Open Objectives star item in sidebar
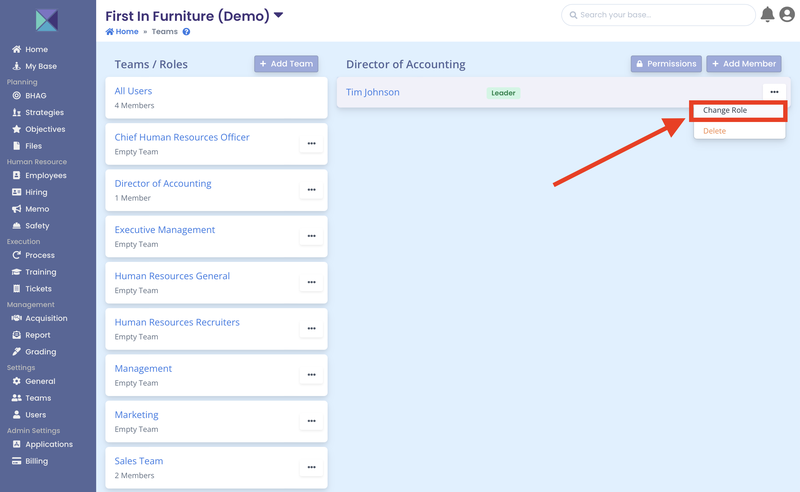 pyautogui.click(x=45, y=129)
